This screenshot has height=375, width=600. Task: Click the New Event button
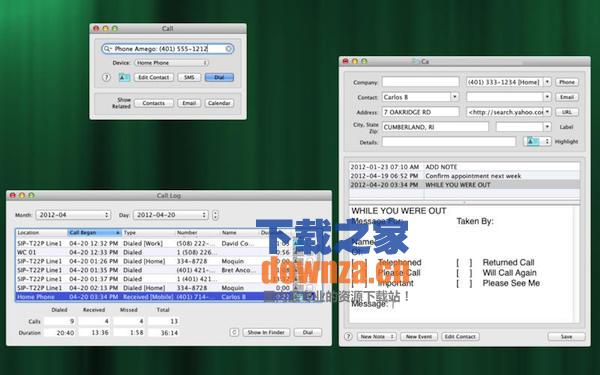point(419,337)
